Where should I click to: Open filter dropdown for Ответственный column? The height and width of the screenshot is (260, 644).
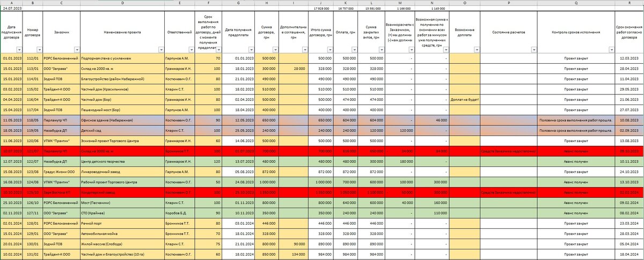coord(191,50)
